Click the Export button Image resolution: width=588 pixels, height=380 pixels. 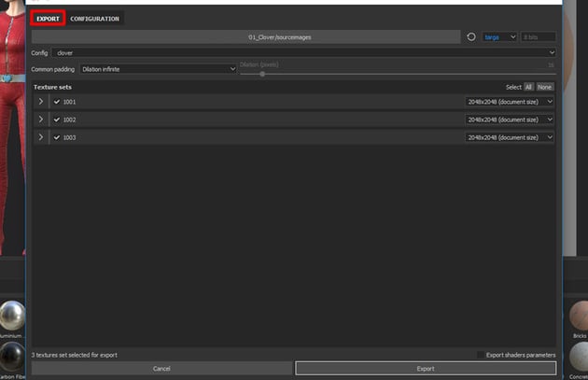pyautogui.click(x=426, y=369)
